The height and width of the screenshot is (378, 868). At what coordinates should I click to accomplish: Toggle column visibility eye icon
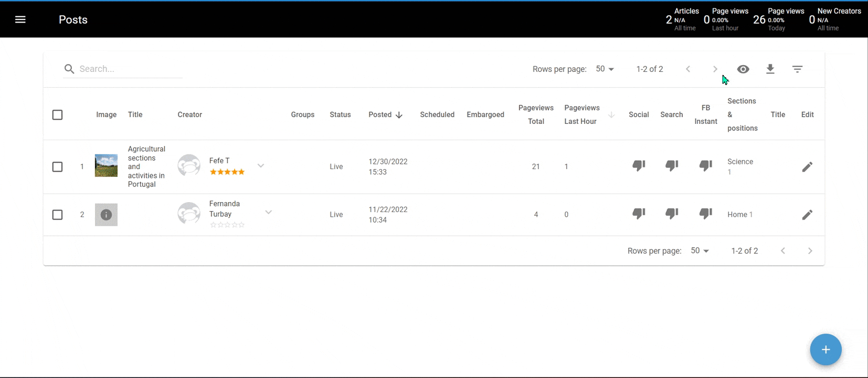743,69
